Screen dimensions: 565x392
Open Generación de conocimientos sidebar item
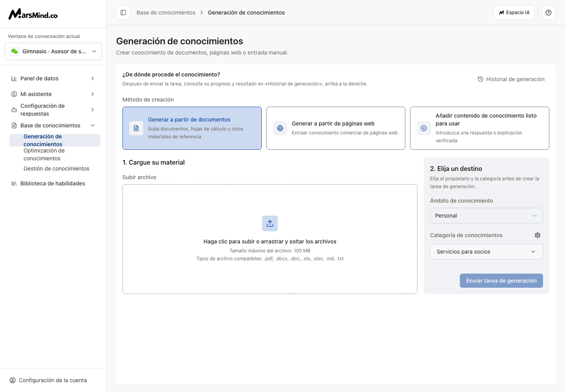point(55,140)
